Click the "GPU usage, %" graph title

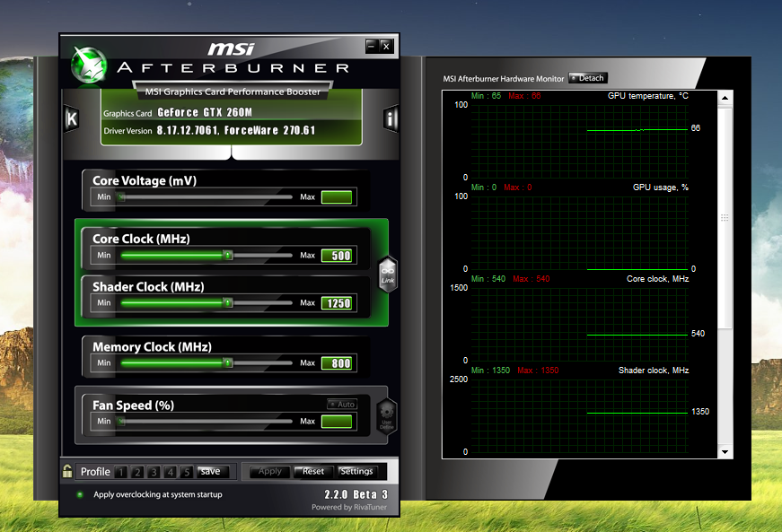[x=661, y=188]
